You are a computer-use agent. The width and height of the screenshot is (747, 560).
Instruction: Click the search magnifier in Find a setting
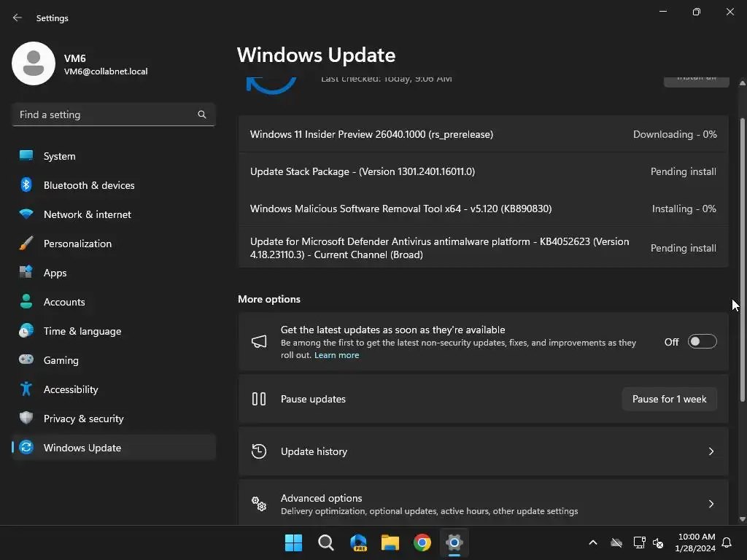click(x=202, y=114)
